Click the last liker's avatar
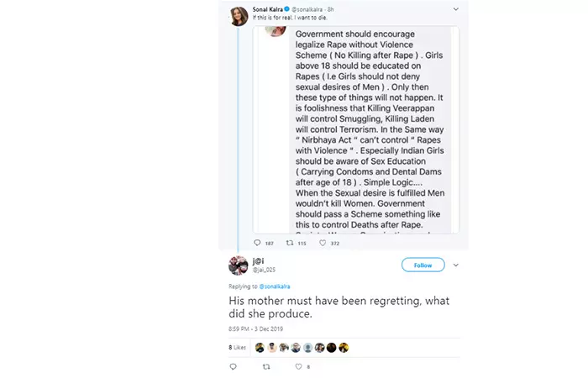 (344, 347)
